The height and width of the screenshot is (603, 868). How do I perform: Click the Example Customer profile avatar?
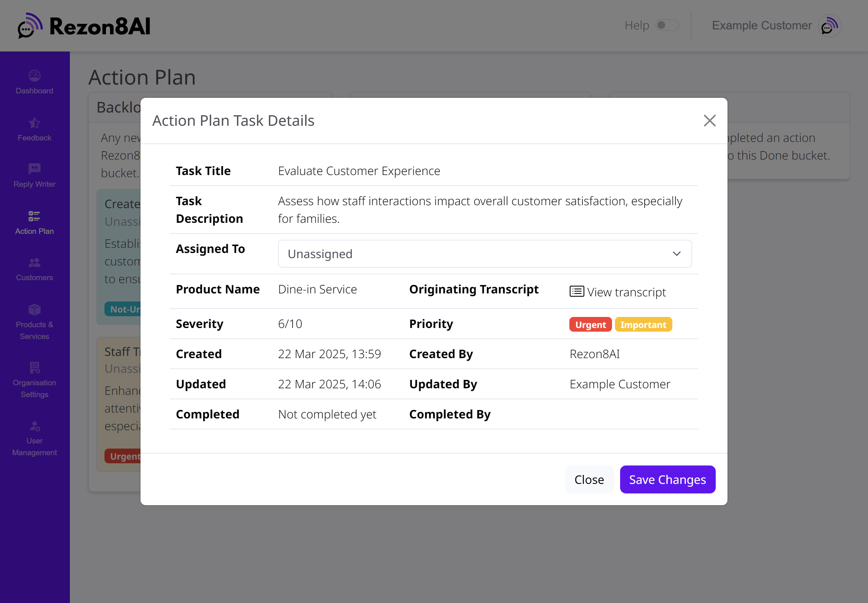tap(828, 25)
